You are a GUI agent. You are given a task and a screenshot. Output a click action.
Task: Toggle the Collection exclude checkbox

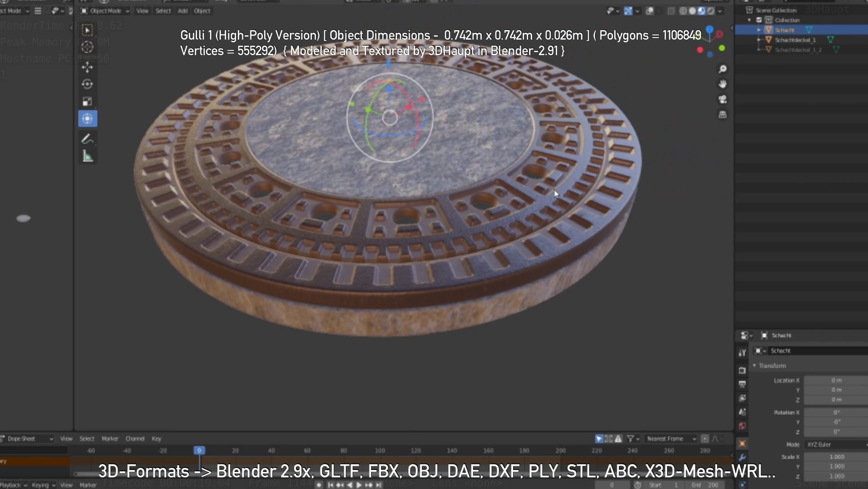[759, 20]
